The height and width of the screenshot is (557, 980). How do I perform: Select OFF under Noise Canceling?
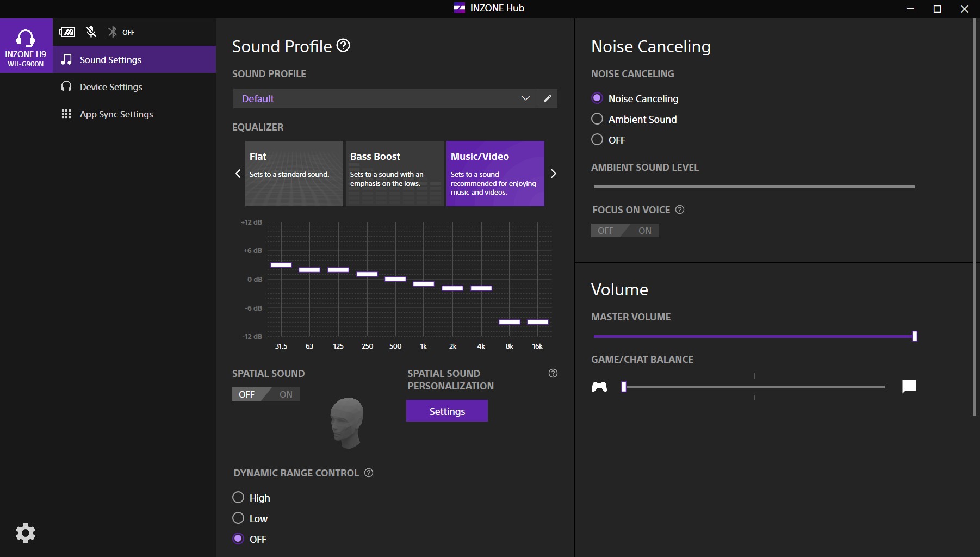pyautogui.click(x=597, y=139)
